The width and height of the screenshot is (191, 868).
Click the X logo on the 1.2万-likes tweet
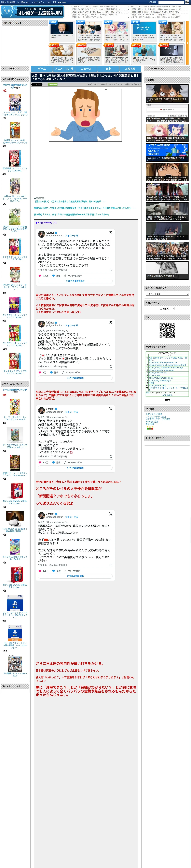(x=111, y=514)
